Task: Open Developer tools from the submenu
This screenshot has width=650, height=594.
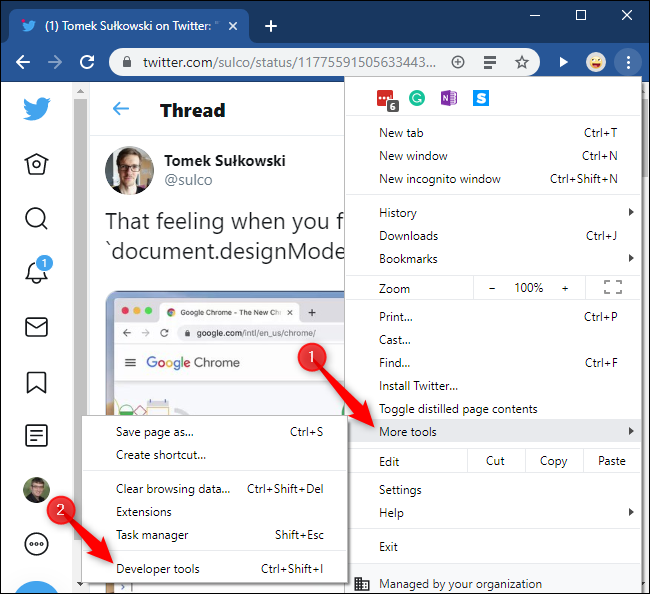Action: pyautogui.click(x=214, y=569)
